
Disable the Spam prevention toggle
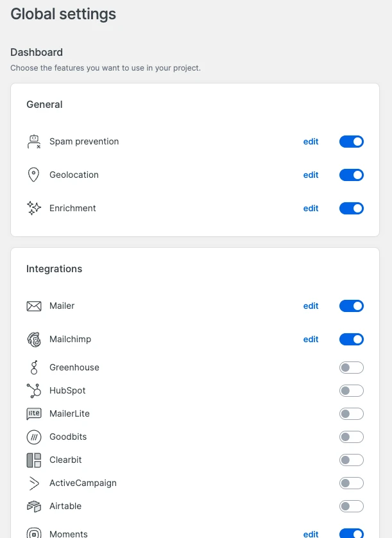(x=351, y=141)
